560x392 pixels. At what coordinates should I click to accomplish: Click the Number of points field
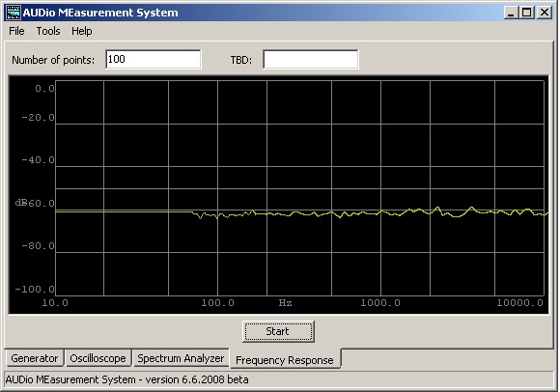coord(154,59)
